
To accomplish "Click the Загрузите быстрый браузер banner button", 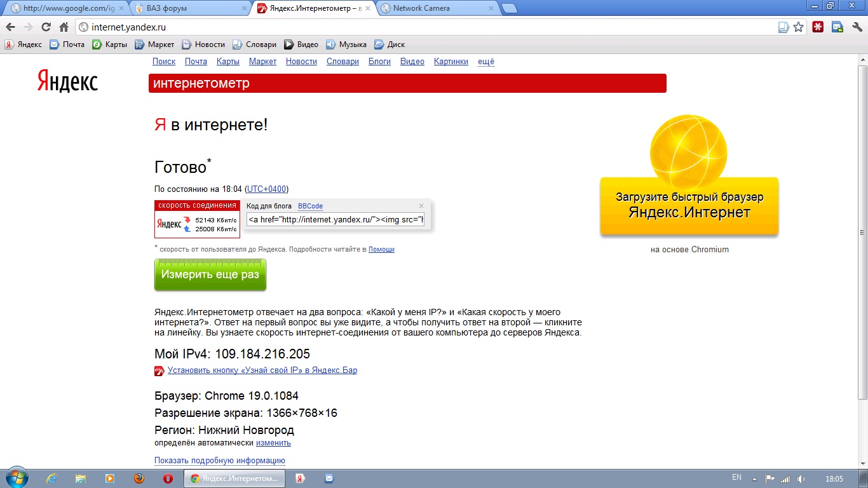I will click(689, 206).
